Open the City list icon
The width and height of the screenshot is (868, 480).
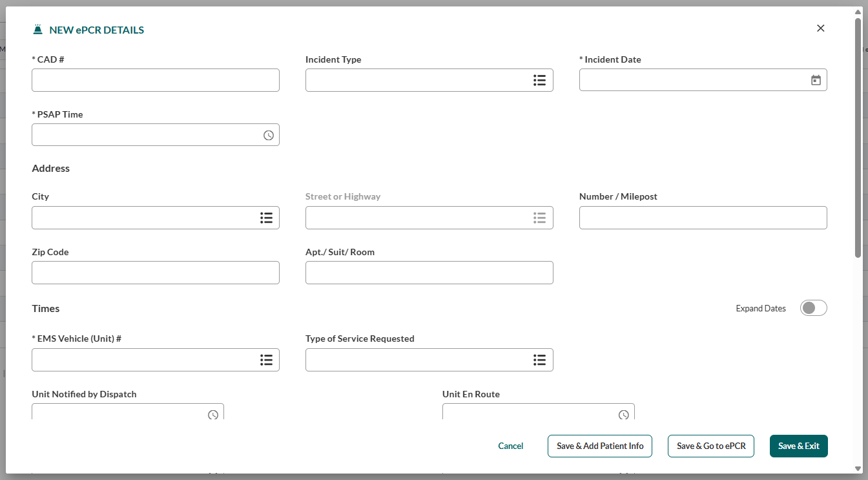coord(266,218)
